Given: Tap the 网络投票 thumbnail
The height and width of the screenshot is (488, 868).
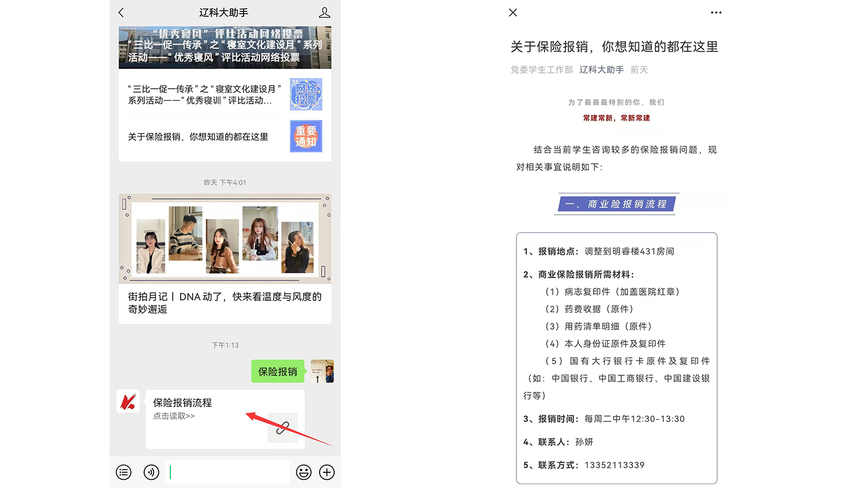Looking at the screenshot, I should pos(306,94).
